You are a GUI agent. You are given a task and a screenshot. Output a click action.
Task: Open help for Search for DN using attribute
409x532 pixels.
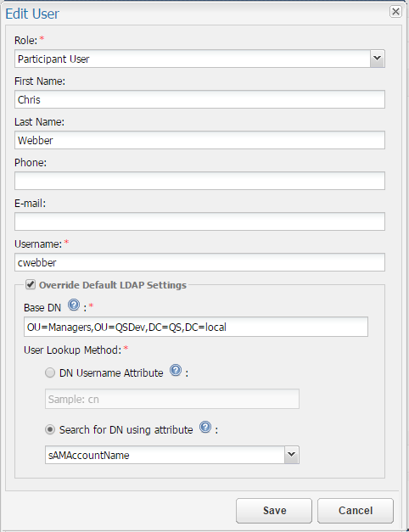tap(205, 427)
